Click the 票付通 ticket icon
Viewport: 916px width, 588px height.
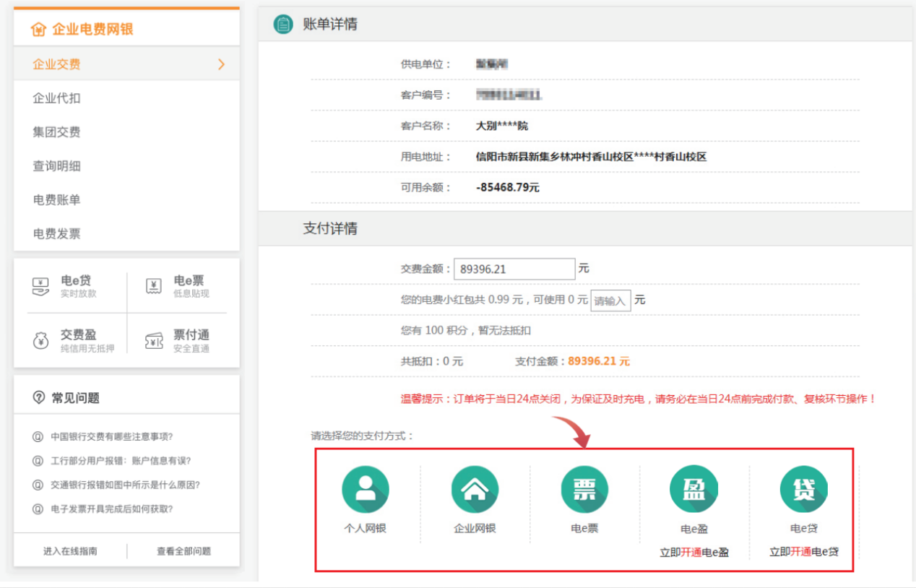coord(154,341)
